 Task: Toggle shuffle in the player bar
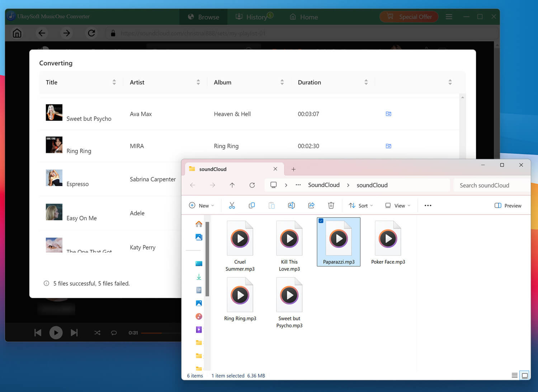tap(97, 333)
